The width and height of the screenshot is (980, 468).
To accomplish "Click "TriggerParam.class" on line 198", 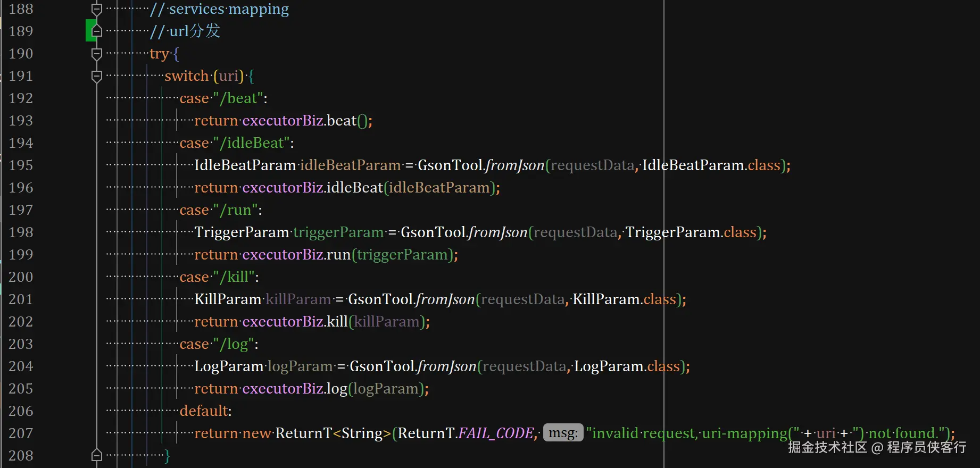I will point(691,232).
